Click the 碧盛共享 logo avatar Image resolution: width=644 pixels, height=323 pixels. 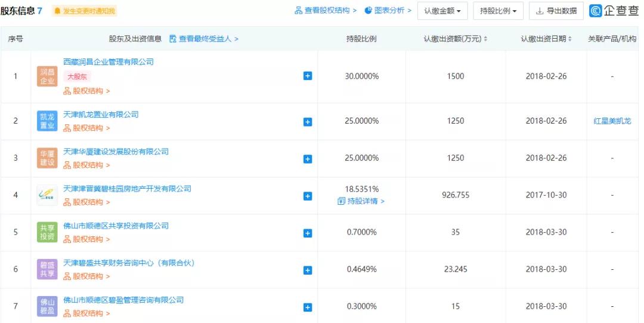(x=47, y=269)
